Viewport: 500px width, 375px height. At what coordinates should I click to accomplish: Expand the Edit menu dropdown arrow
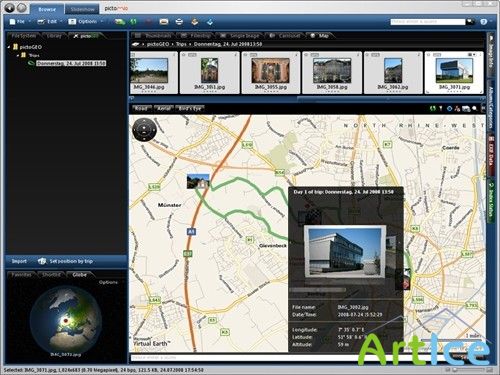(x=61, y=22)
